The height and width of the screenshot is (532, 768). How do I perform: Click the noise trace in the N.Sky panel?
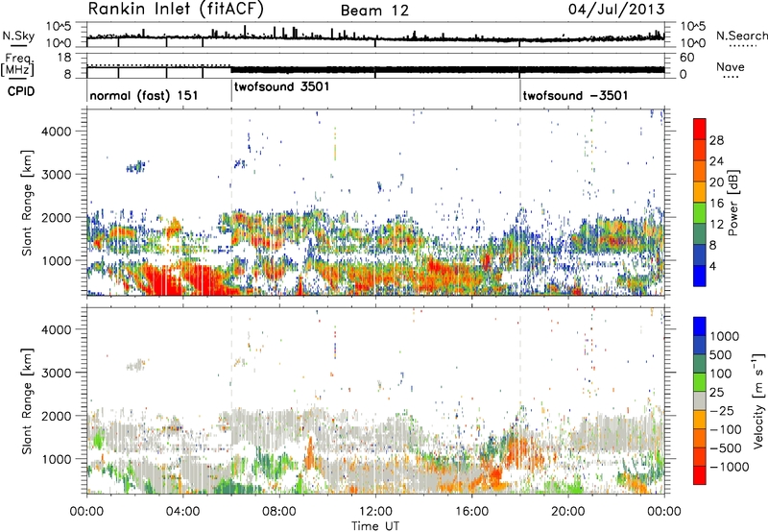pyautogui.click(x=375, y=37)
